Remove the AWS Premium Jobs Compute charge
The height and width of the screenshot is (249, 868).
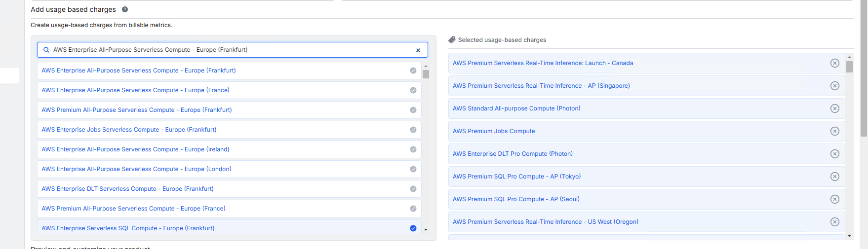pos(834,131)
